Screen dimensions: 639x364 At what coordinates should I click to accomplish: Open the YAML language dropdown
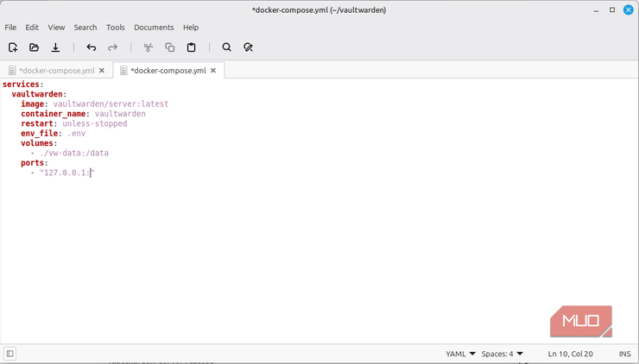coord(460,354)
